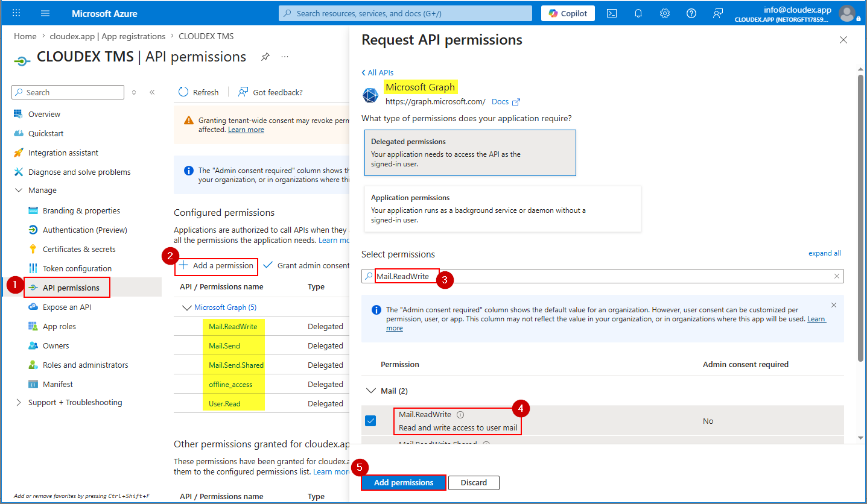Click the Copilot button
The image size is (867, 504).
[568, 13]
